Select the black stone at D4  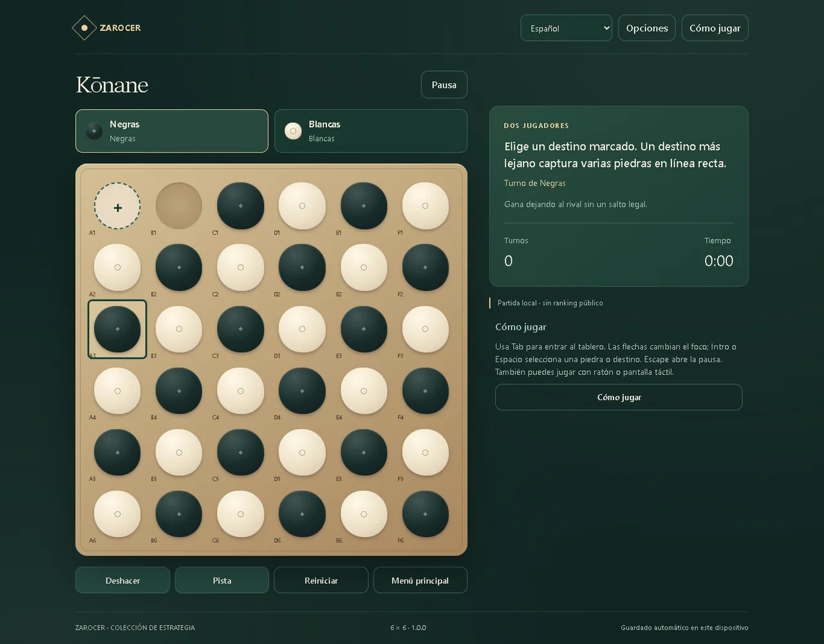pyautogui.click(x=302, y=391)
